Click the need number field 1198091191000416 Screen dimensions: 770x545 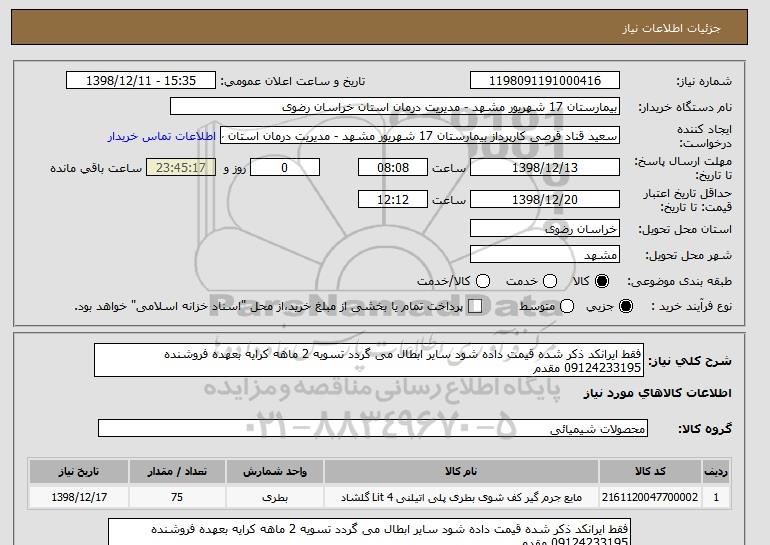[x=545, y=81]
